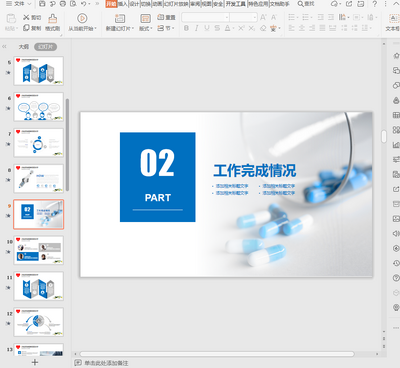Click notes field 单击此处添加备注
The image size is (400, 368).
pos(106,363)
